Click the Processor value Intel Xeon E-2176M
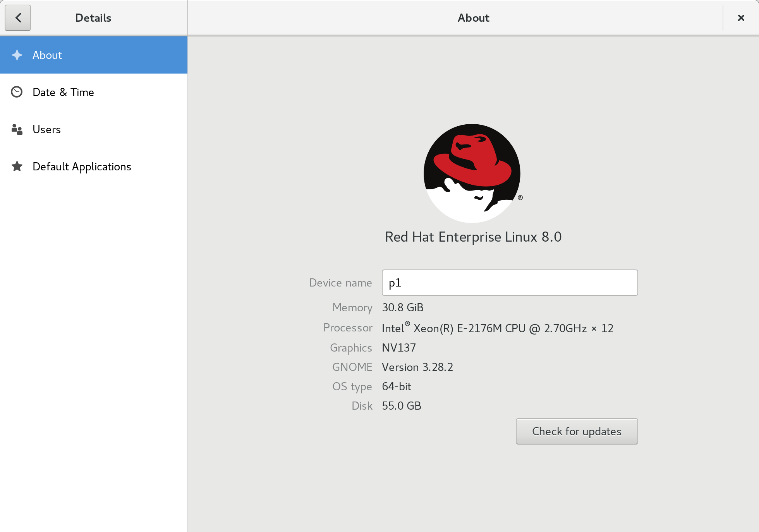 (x=498, y=328)
